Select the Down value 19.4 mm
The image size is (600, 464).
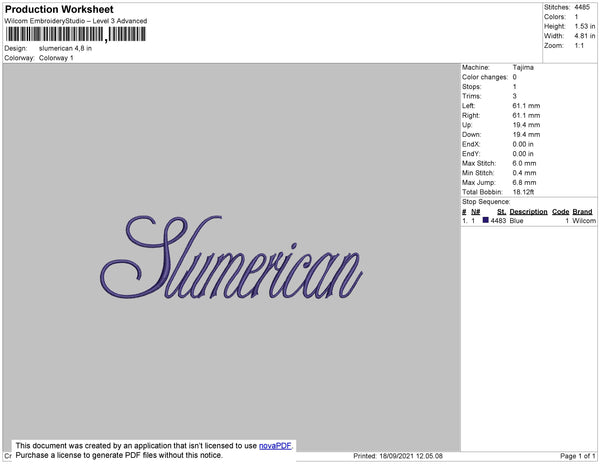pyautogui.click(x=526, y=134)
